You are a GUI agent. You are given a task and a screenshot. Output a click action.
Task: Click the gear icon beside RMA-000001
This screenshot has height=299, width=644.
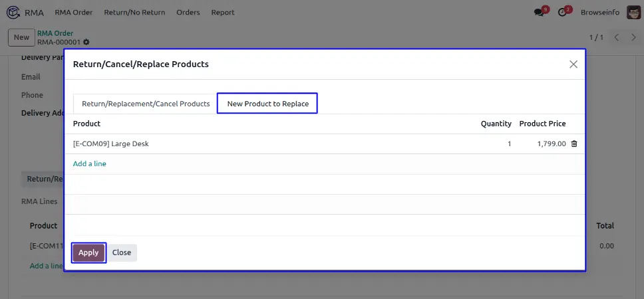click(86, 42)
